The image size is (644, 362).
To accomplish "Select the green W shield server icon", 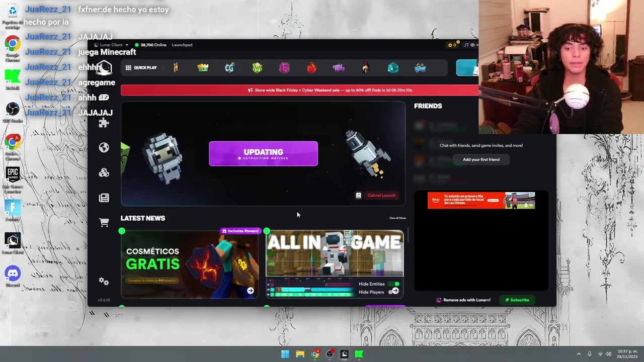I will coord(257,68).
